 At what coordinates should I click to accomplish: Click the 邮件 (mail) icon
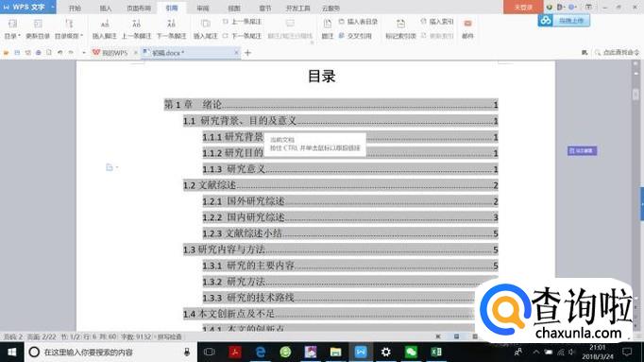467,24
